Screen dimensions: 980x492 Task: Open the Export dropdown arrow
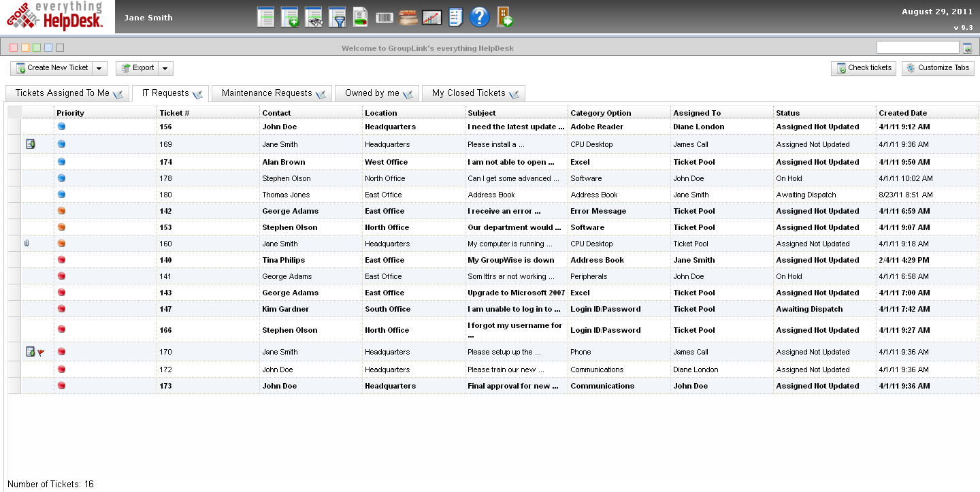click(165, 68)
